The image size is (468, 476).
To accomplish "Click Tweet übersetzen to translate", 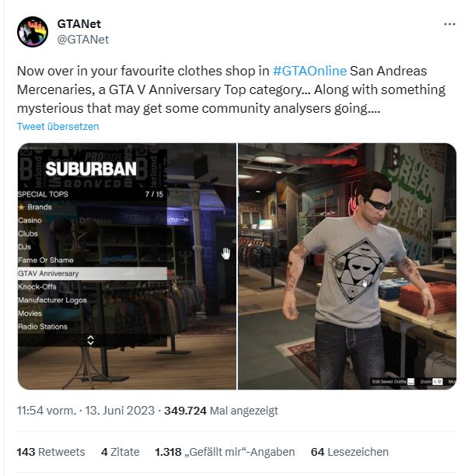I will [58, 126].
